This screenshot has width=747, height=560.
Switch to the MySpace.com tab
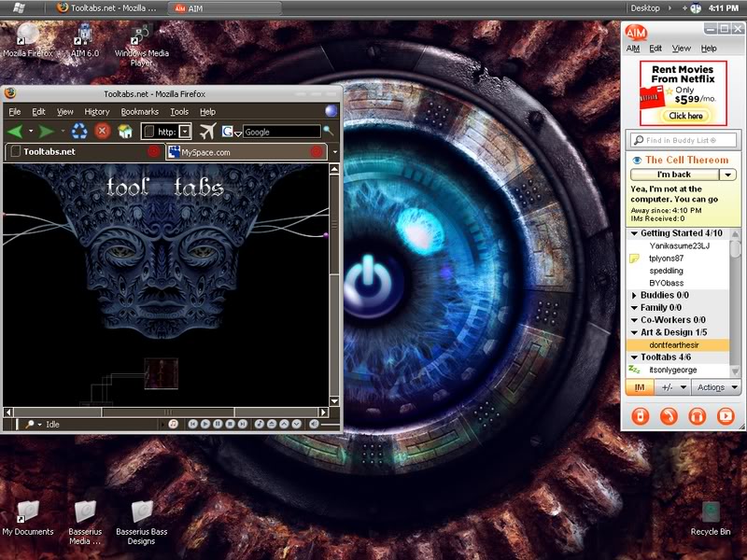(246, 152)
